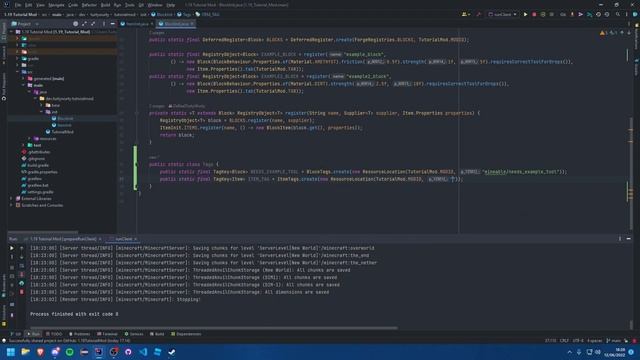Viewport: 640px width, 360px height.
Task: Expand External Libraries node
Action: [x=11, y=198]
